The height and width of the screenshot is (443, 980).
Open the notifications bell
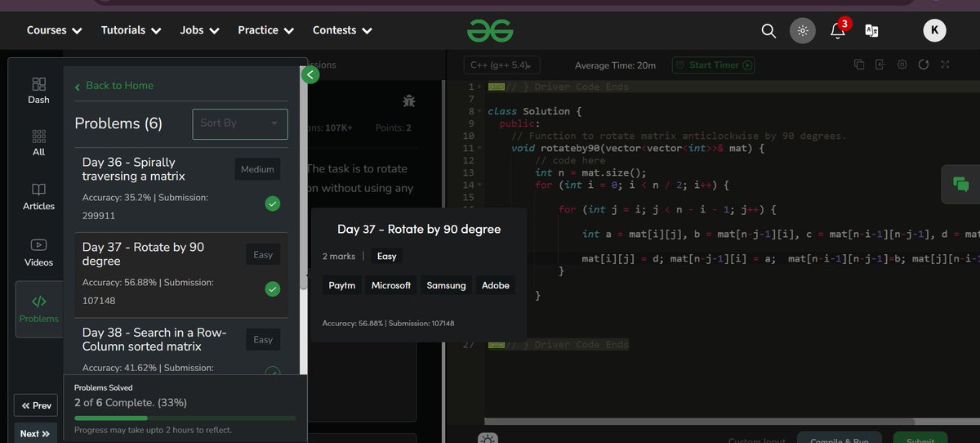(x=837, y=31)
